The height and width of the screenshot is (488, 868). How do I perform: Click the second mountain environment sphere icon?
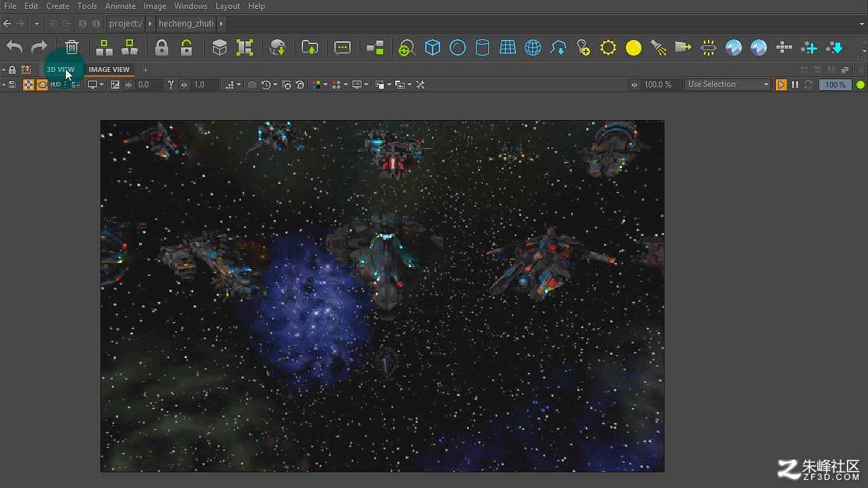click(759, 47)
